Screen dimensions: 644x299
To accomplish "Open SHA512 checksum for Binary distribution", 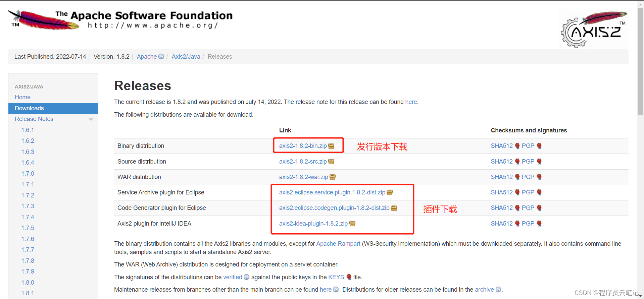I will click(502, 146).
